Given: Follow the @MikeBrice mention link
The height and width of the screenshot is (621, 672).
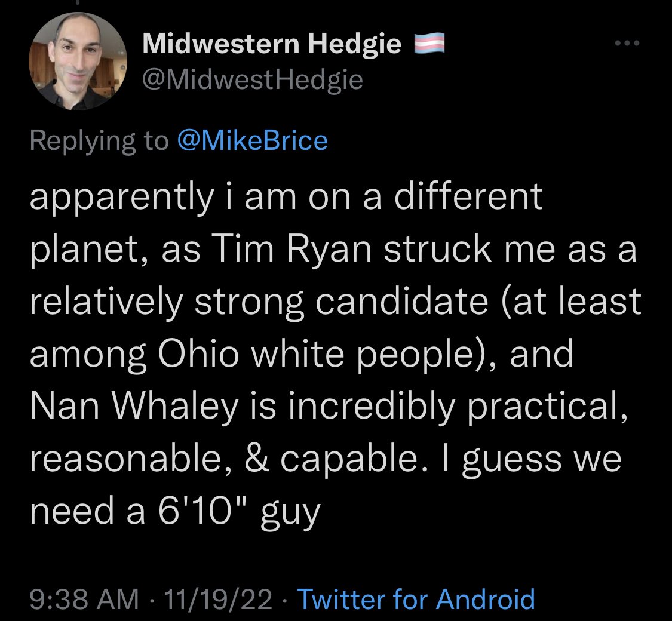Looking at the screenshot, I should pos(253,140).
